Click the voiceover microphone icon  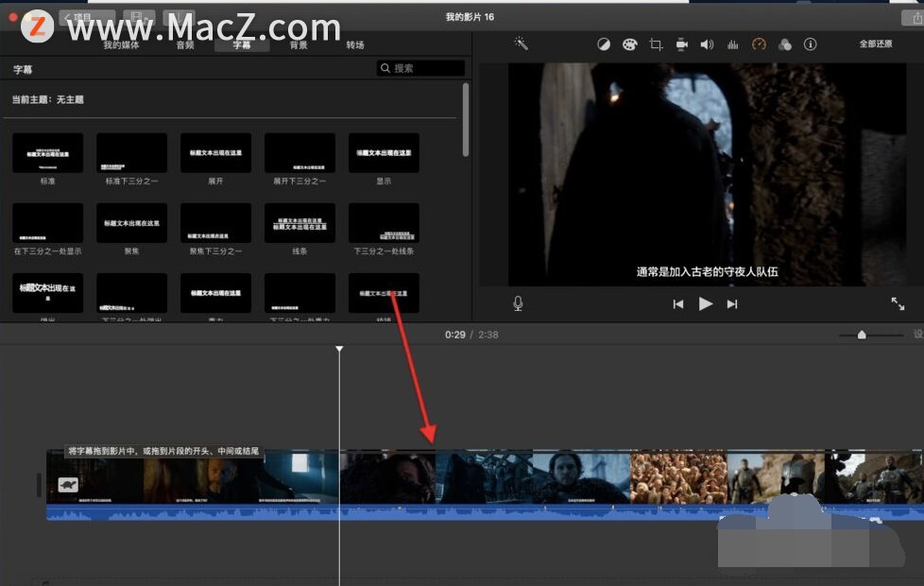coord(518,303)
